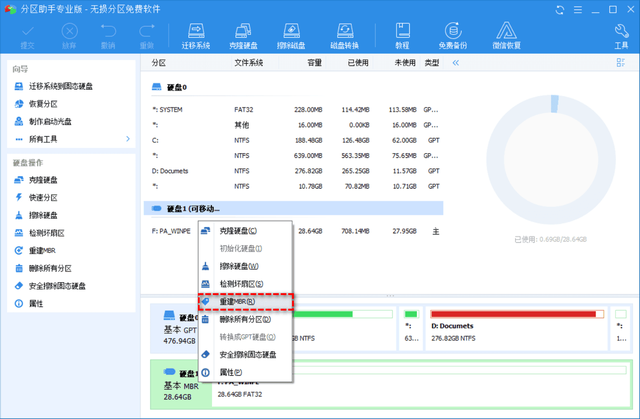This screenshot has height=419, width=640.
Task: Sort by the 文件系统 column header
Action: coord(249,63)
